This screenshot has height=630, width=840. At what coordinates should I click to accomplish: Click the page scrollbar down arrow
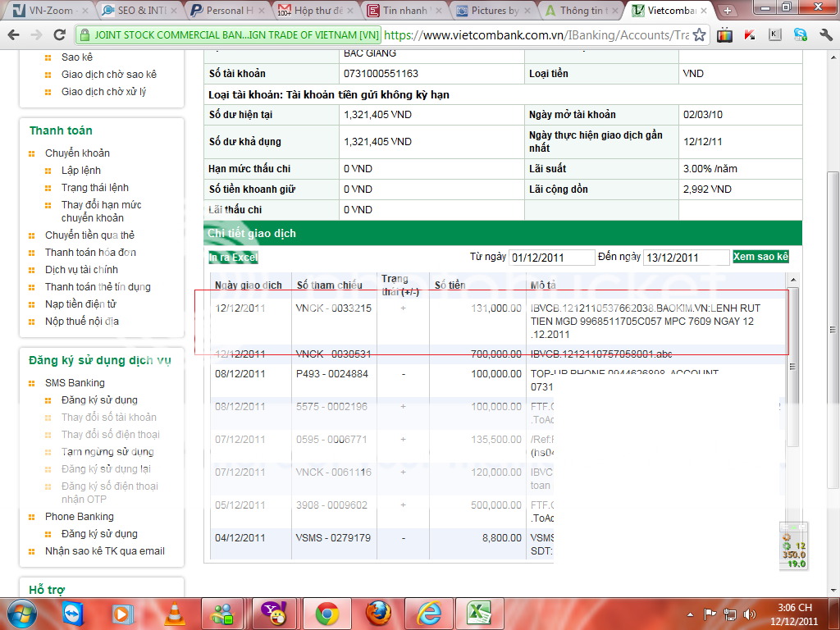(833, 591)
